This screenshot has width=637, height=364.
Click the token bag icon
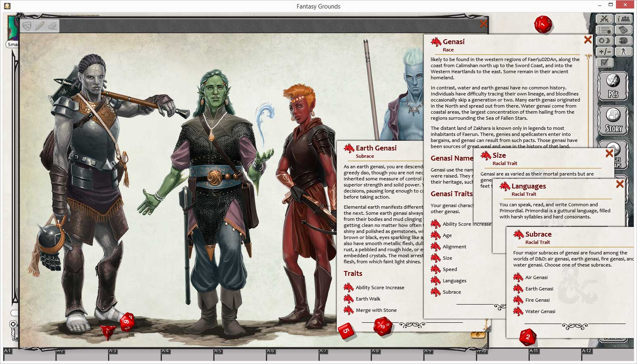click(x=623, y=30)
